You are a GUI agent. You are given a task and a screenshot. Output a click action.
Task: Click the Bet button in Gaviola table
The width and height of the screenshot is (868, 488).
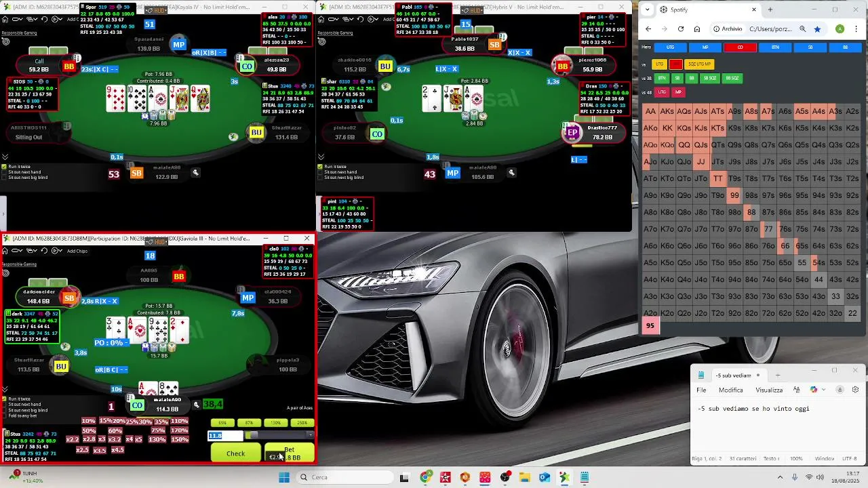coord(290,453)
